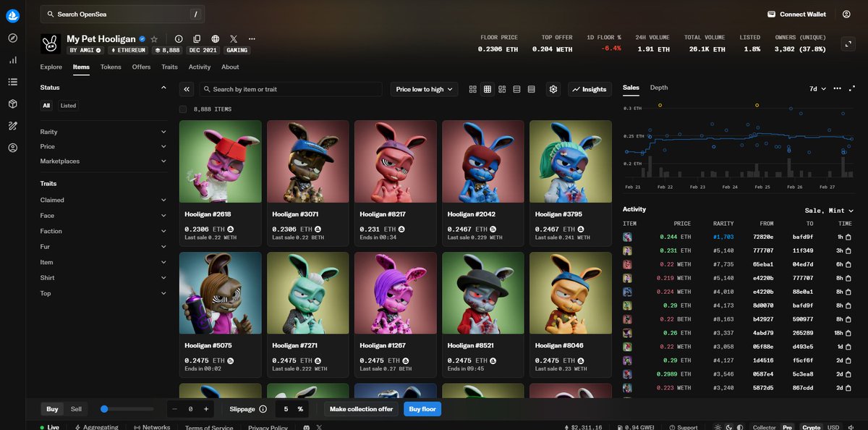Click the Insights button
This screenshot has width=868, height=430.
pyautogui.click(x=590, y=89)
